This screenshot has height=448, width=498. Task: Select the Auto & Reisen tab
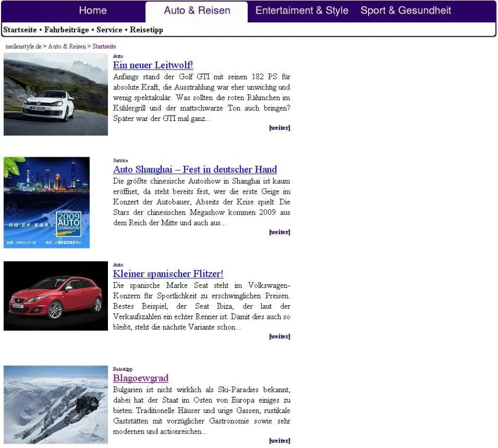[197, 10]
